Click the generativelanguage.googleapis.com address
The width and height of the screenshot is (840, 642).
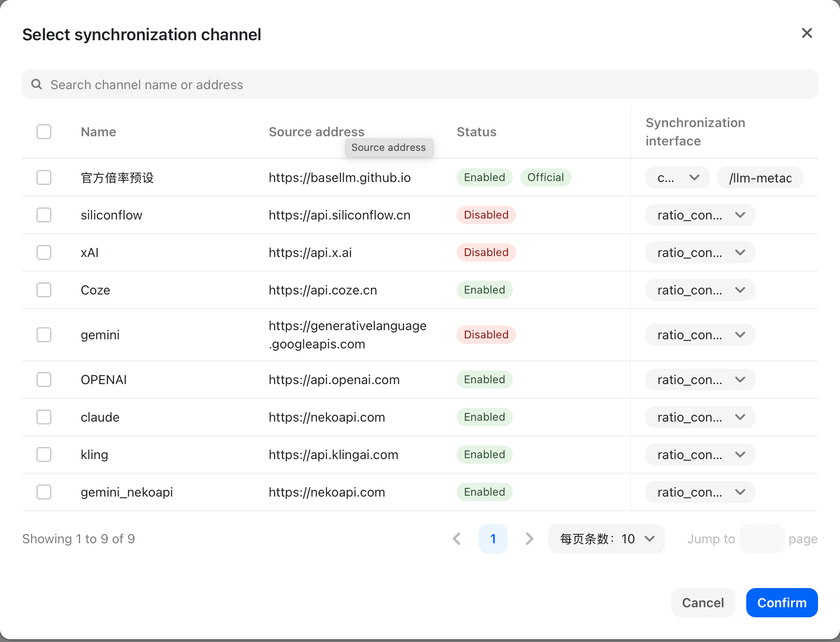coord(348,335)
